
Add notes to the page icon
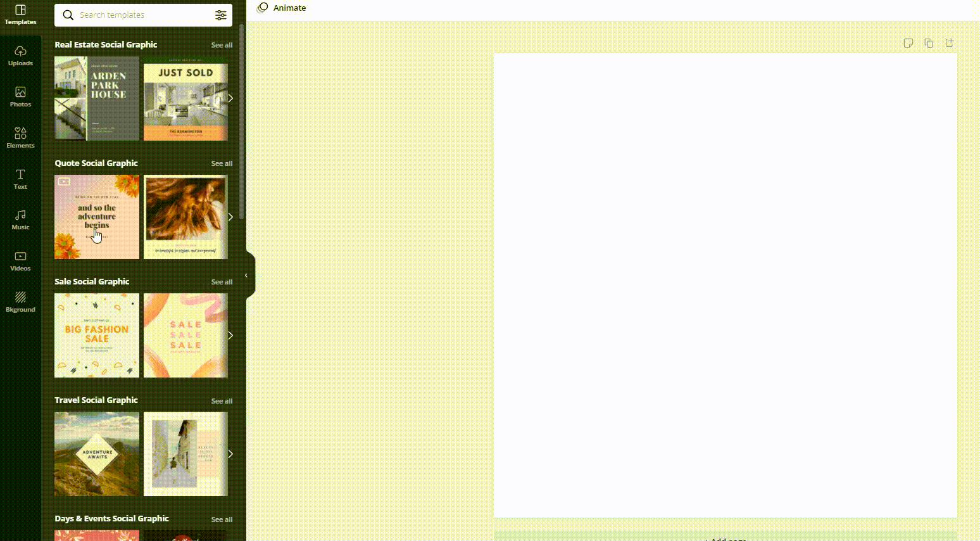tap(908, 43)
